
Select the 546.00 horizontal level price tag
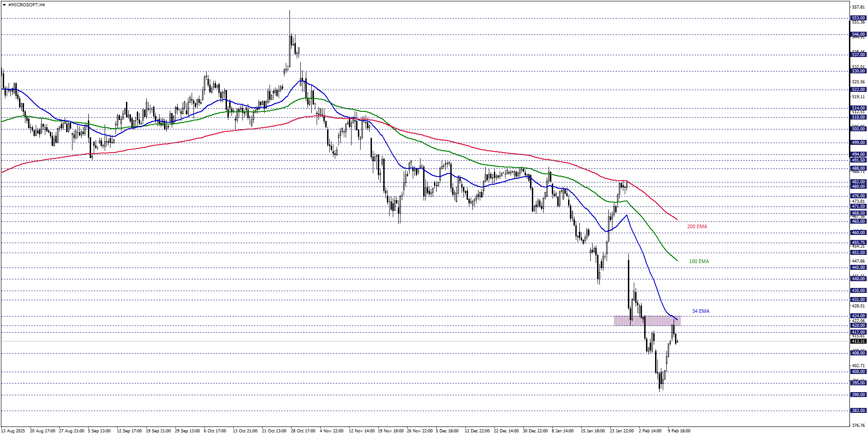[x=858, y=34]
